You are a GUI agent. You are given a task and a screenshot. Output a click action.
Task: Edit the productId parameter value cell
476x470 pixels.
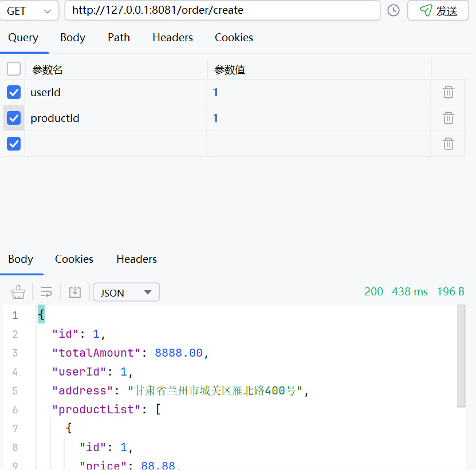pyautogui.click(x=318, y=118)
